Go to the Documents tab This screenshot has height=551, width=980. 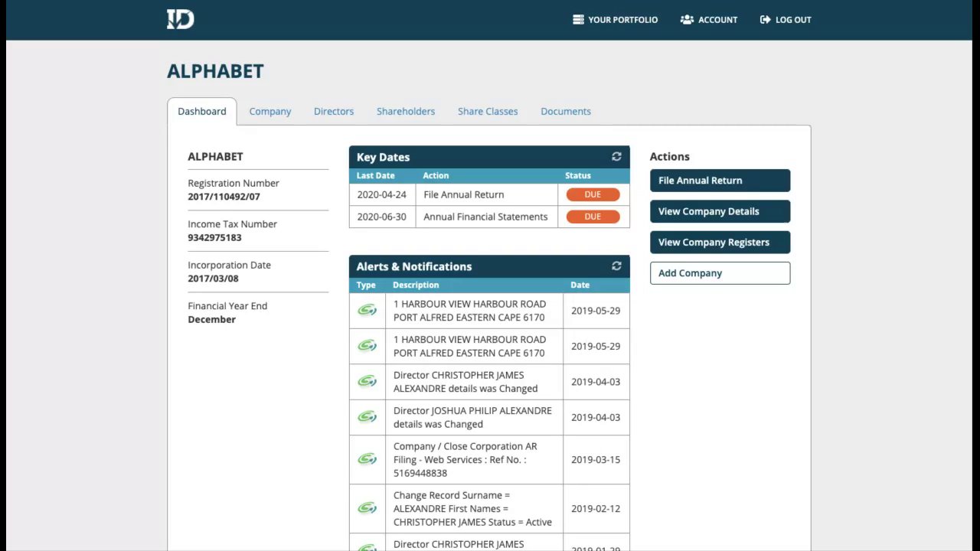point(566,112)
